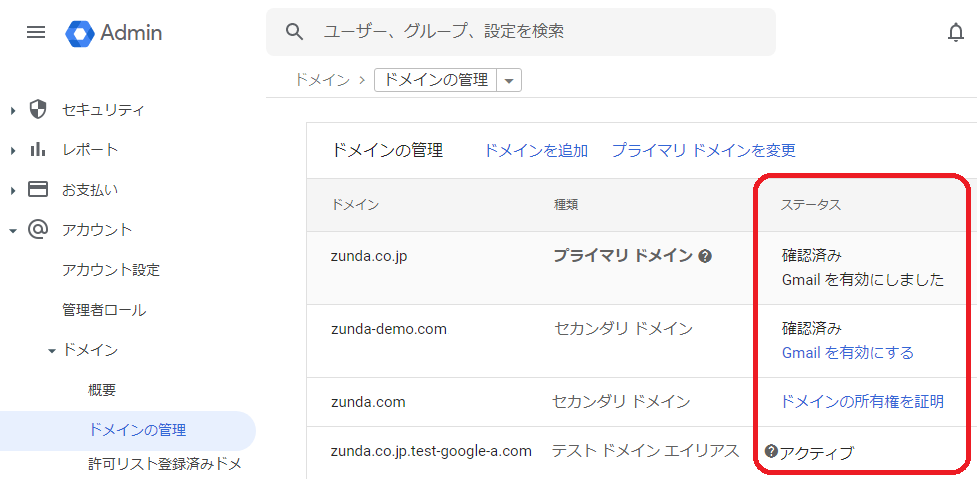The width and height of the screenshot is (977, 479).
Task: Expand the セキュリティ section arrow
Action: (13, 111)
